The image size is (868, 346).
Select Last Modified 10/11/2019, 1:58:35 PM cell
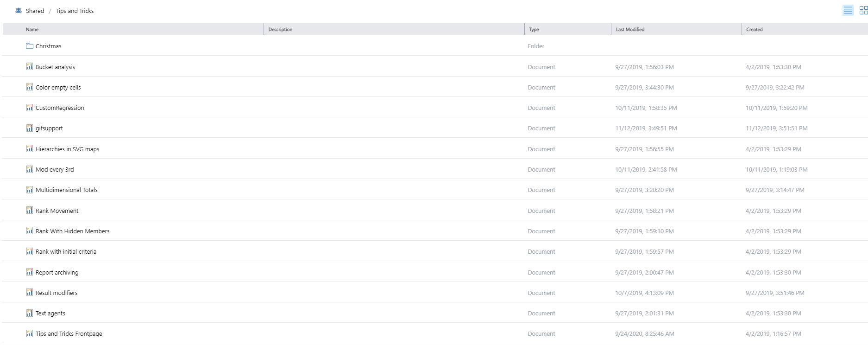coord(646,108)
